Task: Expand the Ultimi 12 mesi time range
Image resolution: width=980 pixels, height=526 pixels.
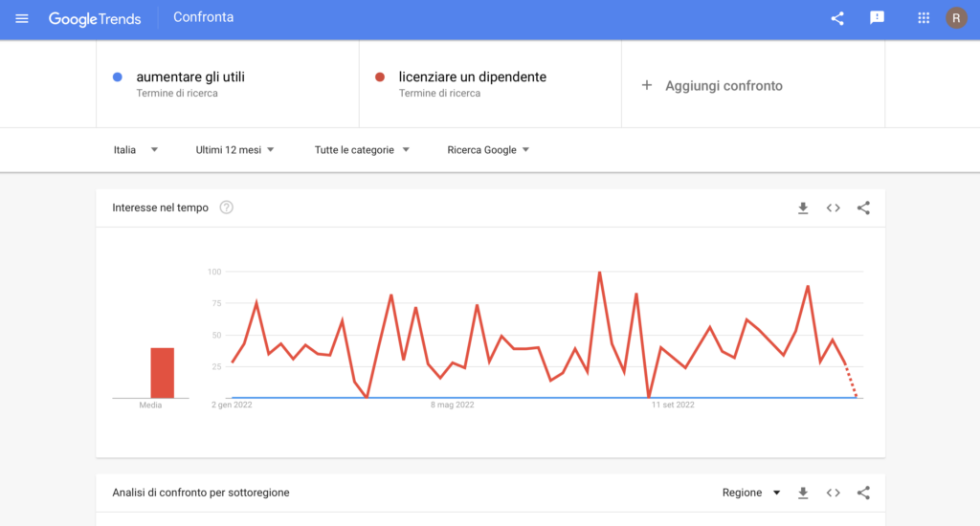Action: click(x=235, y=150)
